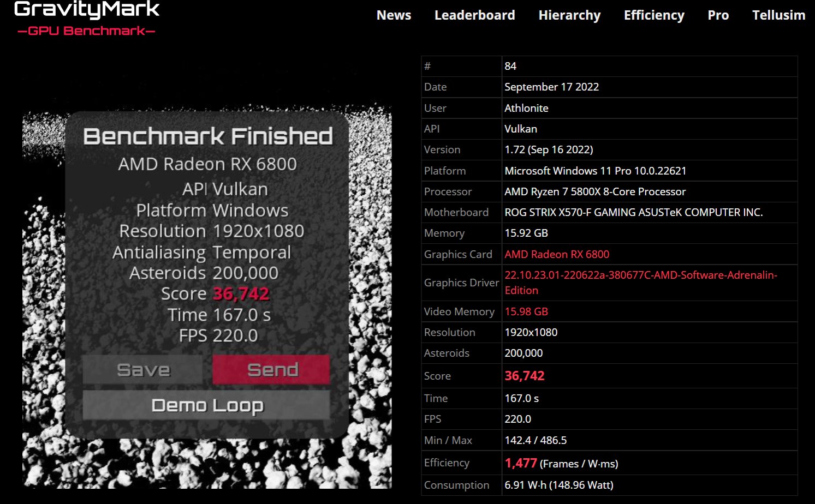
Task: Open the Hierarchy page
Action: pyautogui.click(x=569, y=15)
